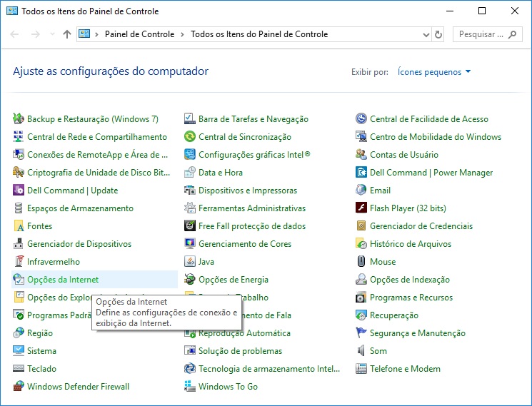The height and width of the screenshot is (406, 532).
Task: Open Central de Sincronização icon
Action: coord(190,136)
